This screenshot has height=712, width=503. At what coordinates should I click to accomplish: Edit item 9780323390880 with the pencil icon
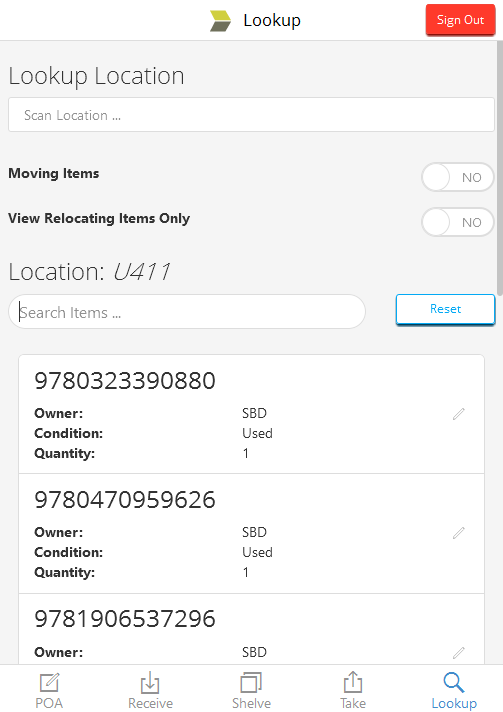[459, 414]
